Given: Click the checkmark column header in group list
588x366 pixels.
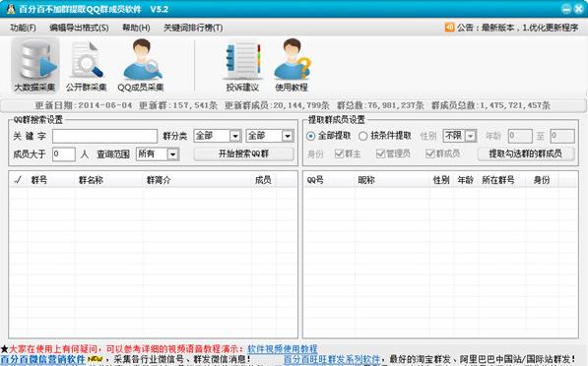Looking at the screenshot, I should point(18,180).
